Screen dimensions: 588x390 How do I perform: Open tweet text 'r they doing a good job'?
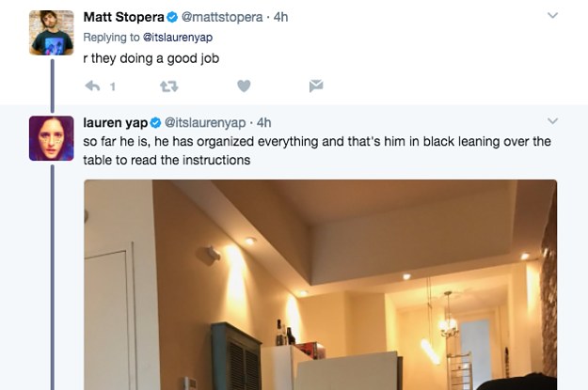pos(151,59)
